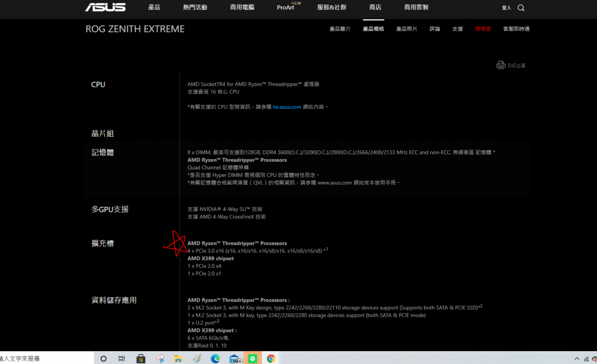The width and height of the screenshot is (597, 364).
Task: Click '1 x PCIe 2.0 x4' text
Action: [x=204, y=266]
